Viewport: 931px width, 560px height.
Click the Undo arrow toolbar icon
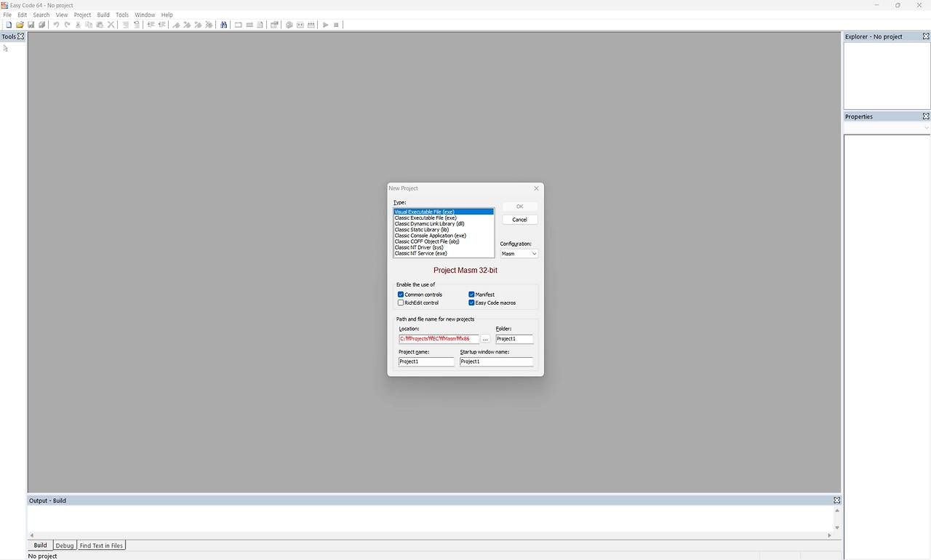pos(56,25)
